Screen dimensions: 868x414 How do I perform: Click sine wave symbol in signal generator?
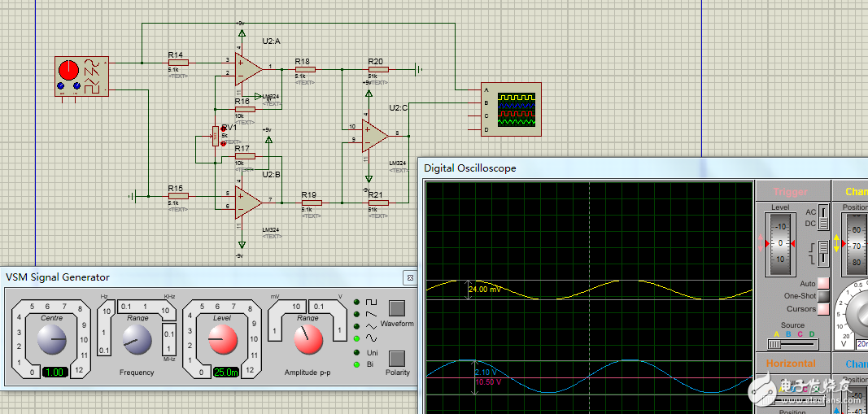pos(372,338)
